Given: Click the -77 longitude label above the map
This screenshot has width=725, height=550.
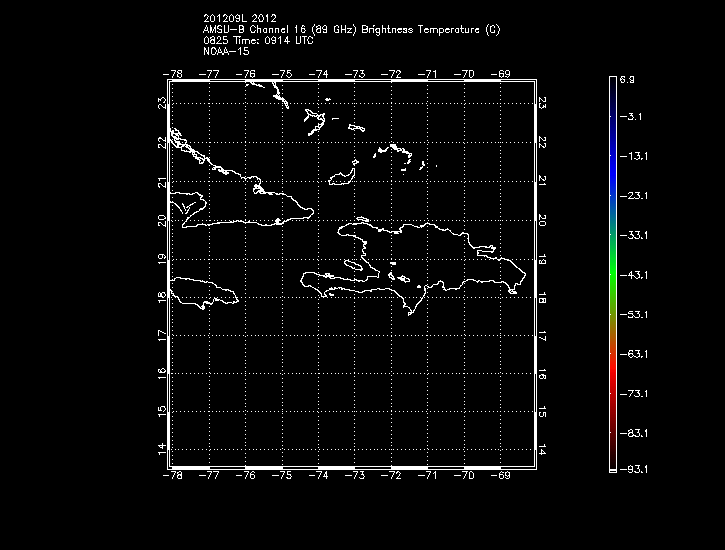Looking at the screenshot, I should pos(209,74).
